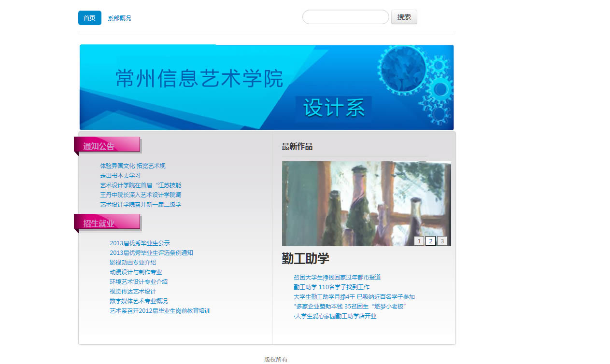Image resolution: width=610 pixels, height=364 pixels.
Task: Click the 首页 home tab
Action: (x=89, y=18)
